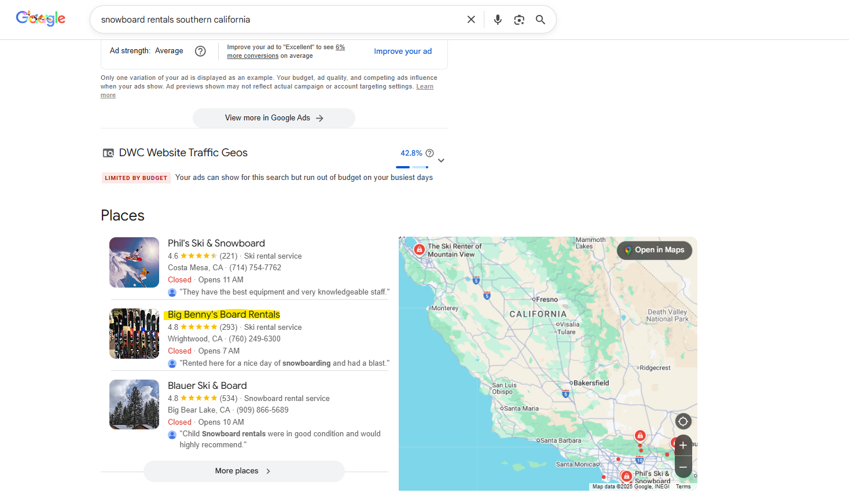Viewport: 849px width, 504px height.
Task: Click the more conversions link
Action: [252, 56]
